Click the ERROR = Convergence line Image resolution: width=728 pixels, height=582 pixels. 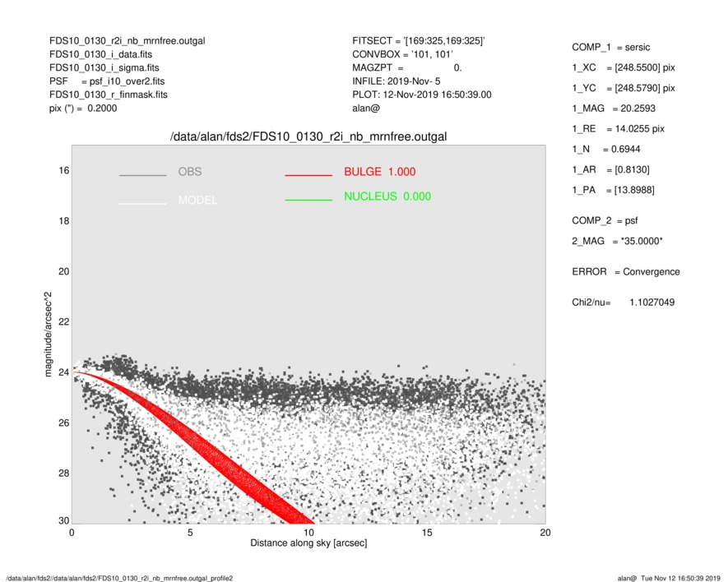click(x=625, y=272)
